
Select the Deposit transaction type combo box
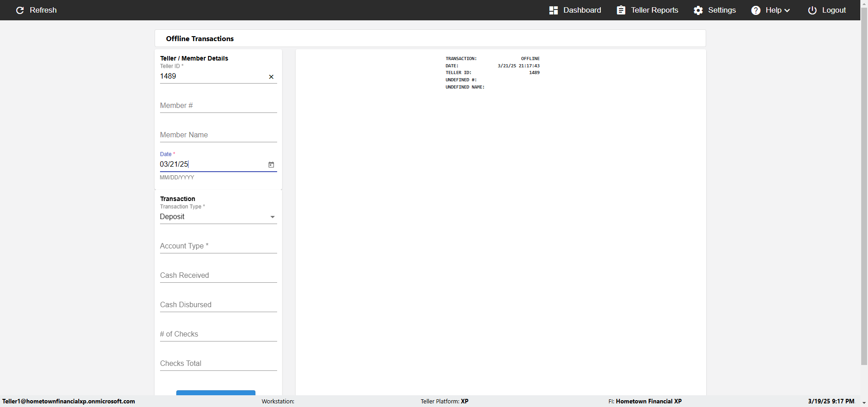[218, 217]
